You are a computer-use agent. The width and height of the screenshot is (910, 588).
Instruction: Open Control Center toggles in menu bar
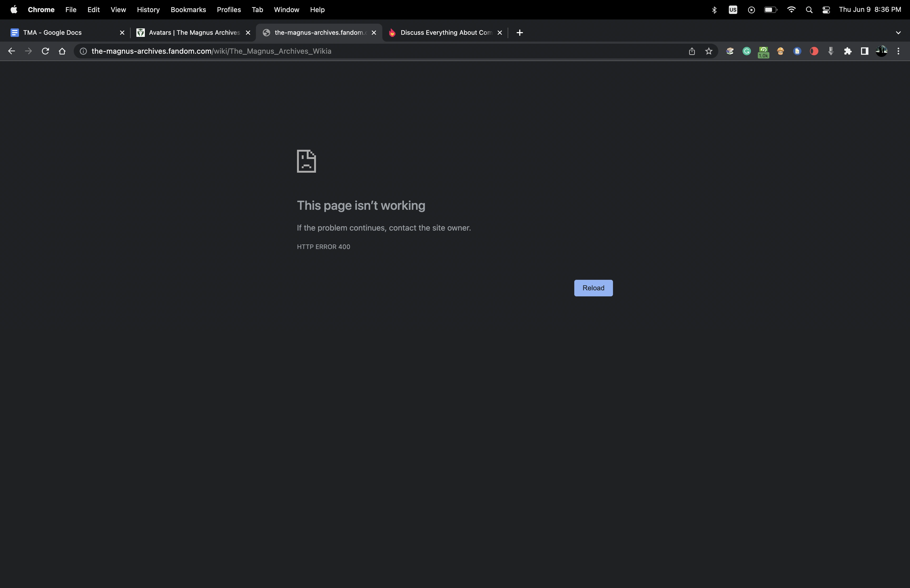(x=826, y=9)
